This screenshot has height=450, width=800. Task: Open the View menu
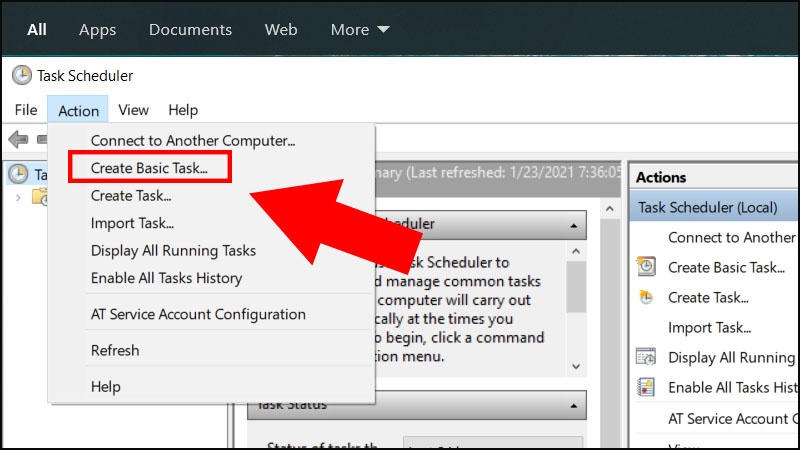pos(133,110)
